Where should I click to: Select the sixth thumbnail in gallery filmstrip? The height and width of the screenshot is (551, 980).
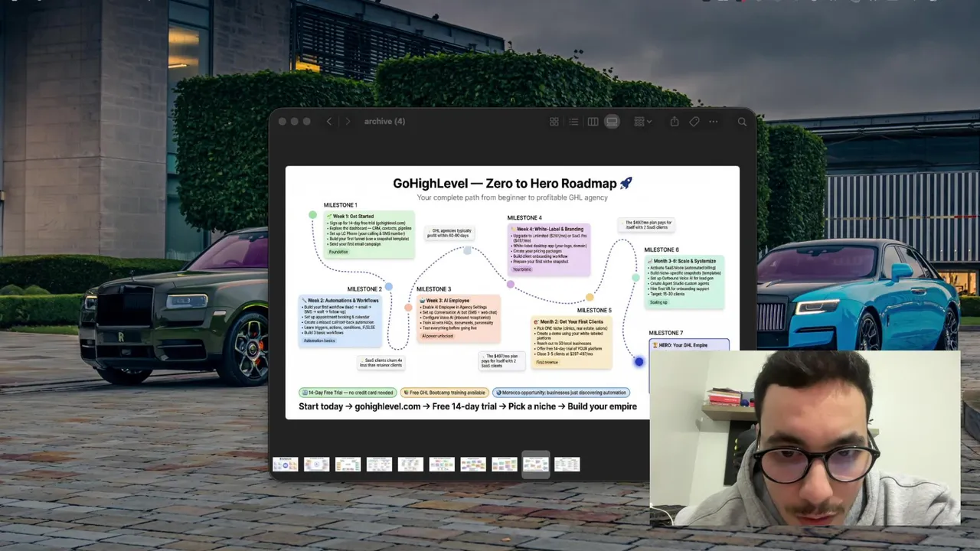click(x=442, y=465)
